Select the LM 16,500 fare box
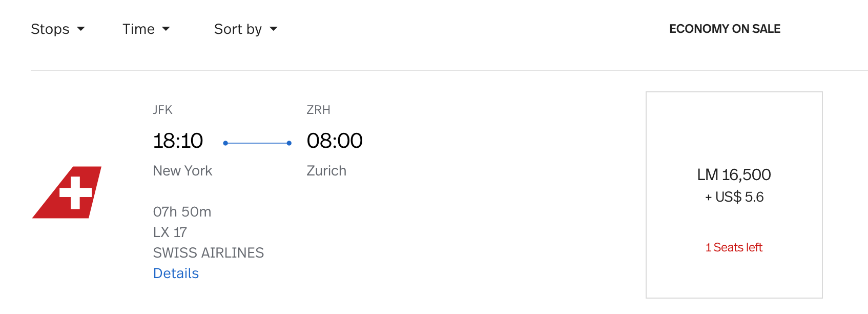The height and width of the screenshot is (314, 868). coord(734,195)
